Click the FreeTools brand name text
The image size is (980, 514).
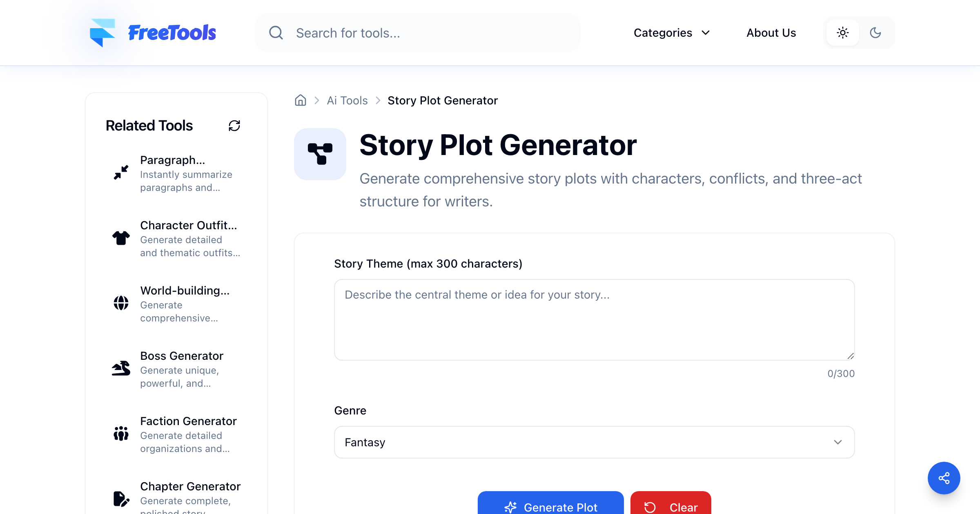tap(172, 33)
